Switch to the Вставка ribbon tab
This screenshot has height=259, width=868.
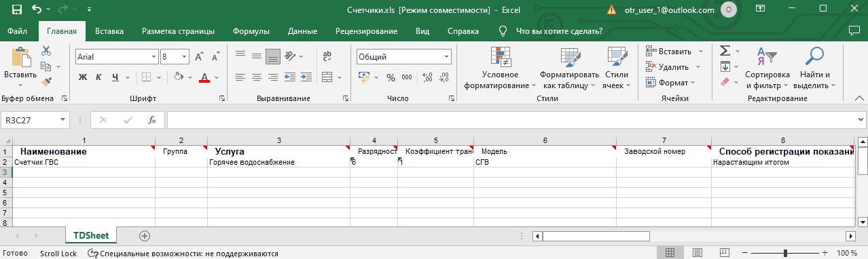click(x=109, y=31)
